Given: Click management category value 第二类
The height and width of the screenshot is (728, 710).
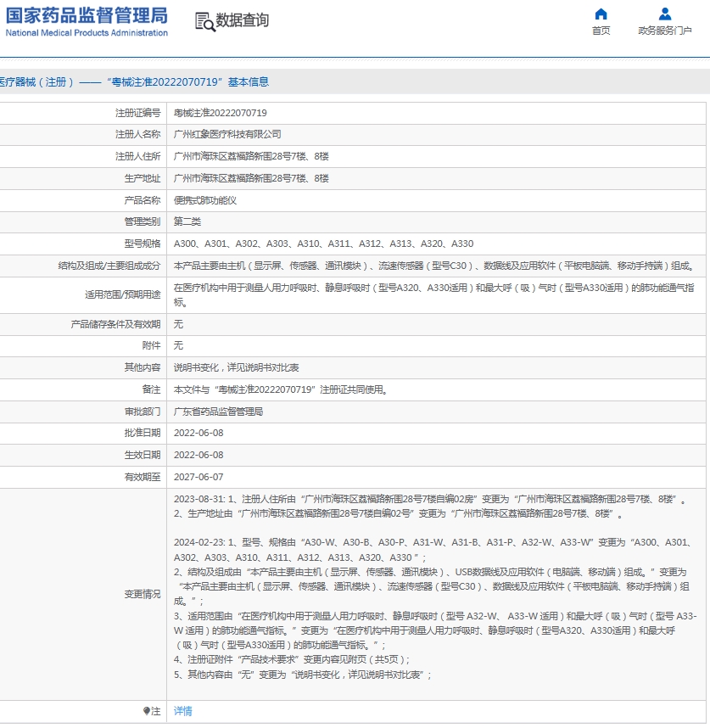Looking at the screenshot, I should click(x=187, y=221).
